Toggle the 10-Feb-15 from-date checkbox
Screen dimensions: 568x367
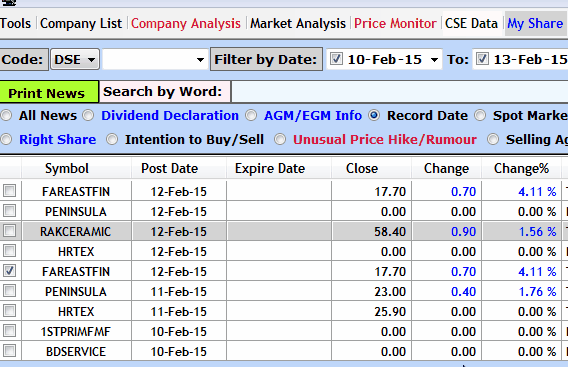click(x=336, y=59)
